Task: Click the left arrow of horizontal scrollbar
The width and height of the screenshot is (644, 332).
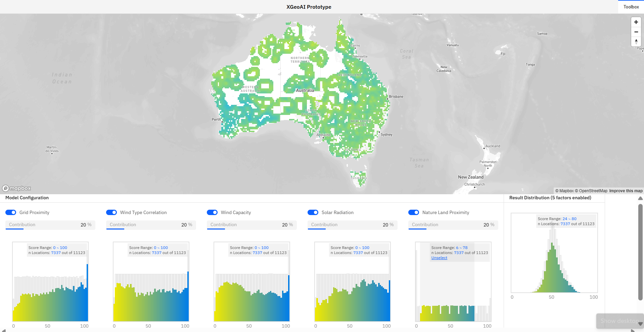Action: tap(4, 330)
